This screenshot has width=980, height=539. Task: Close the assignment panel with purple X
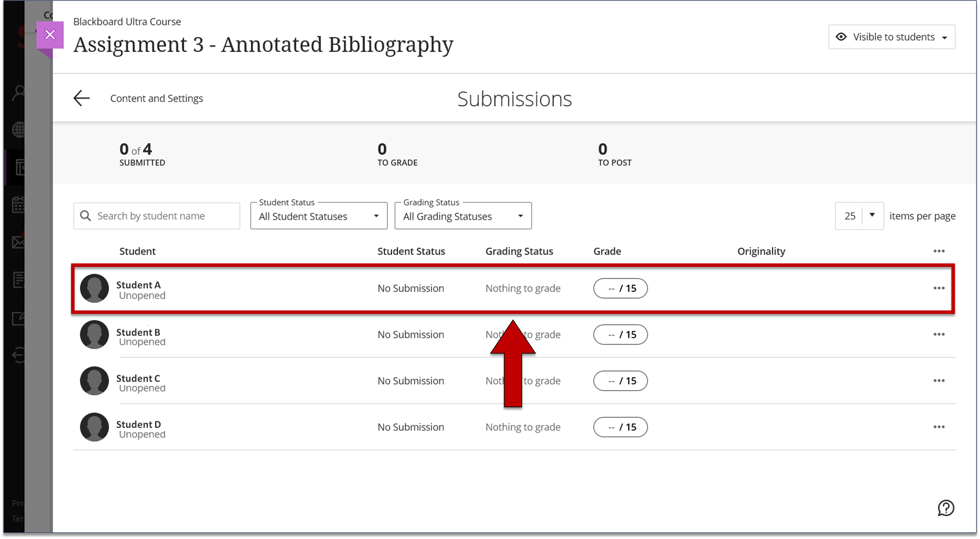(x=50, y=35)
